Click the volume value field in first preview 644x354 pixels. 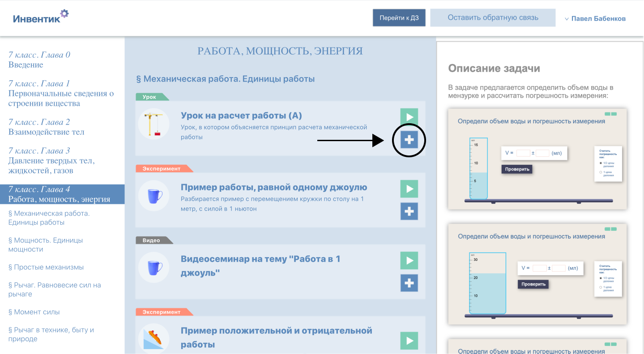pos(523,153)
